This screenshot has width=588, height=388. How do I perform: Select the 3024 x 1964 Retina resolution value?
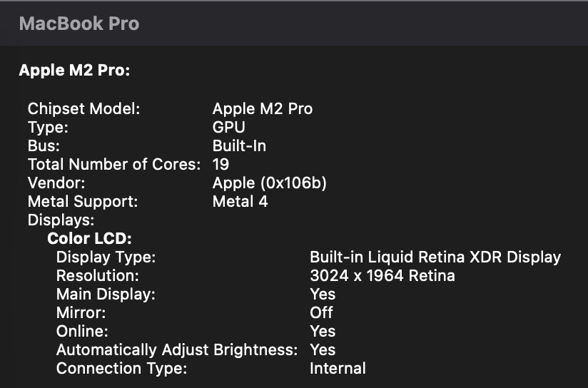click(x=382, y=275)
